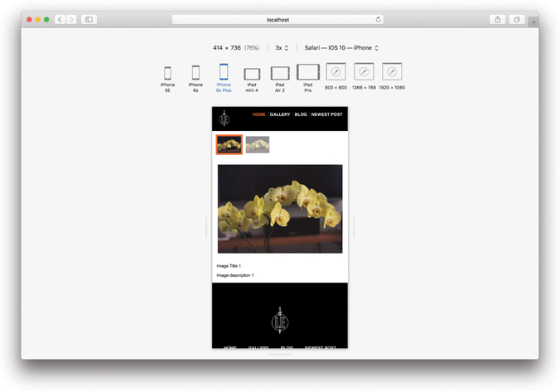560x392 pixels.
Task: Click the NEWEST POST header link
Action: coord(326,114)
